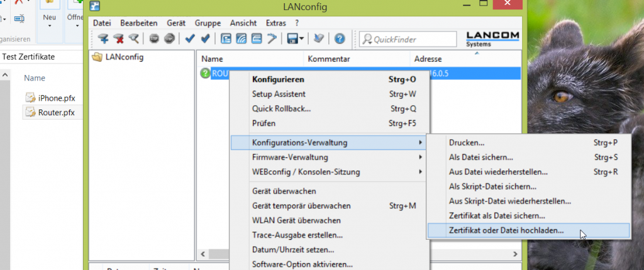Open the Ansicht menu

click(243, 23)
